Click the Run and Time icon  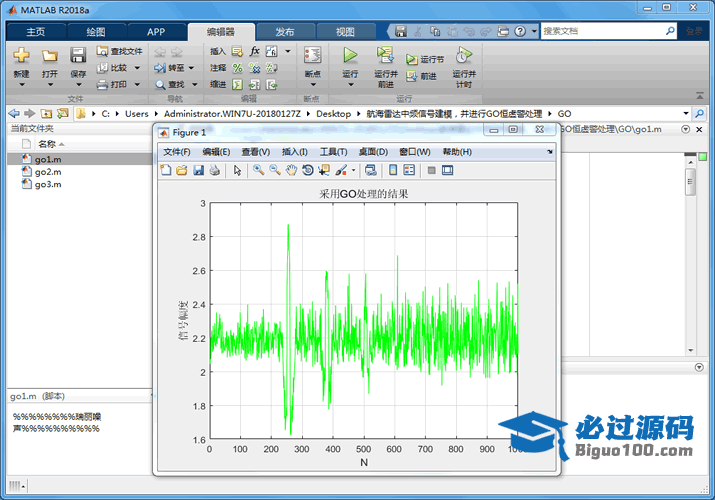coord(462,56)
